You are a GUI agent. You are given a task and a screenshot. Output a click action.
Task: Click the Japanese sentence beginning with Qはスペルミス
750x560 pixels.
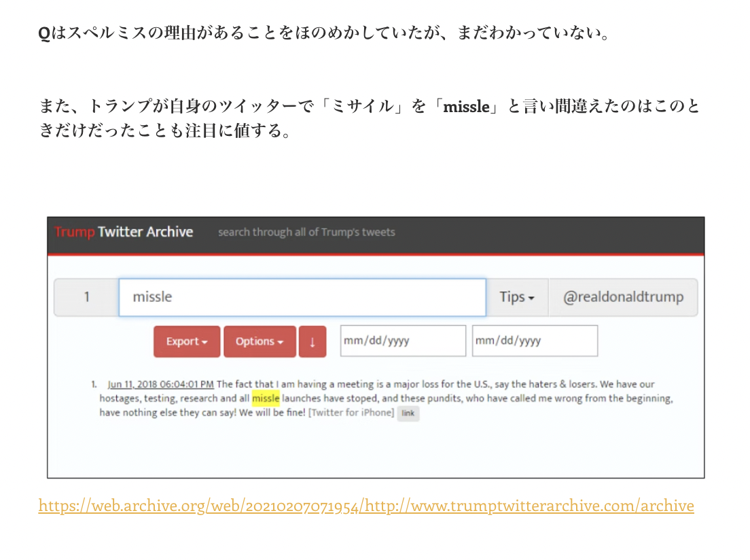click(x=324, y=33)
